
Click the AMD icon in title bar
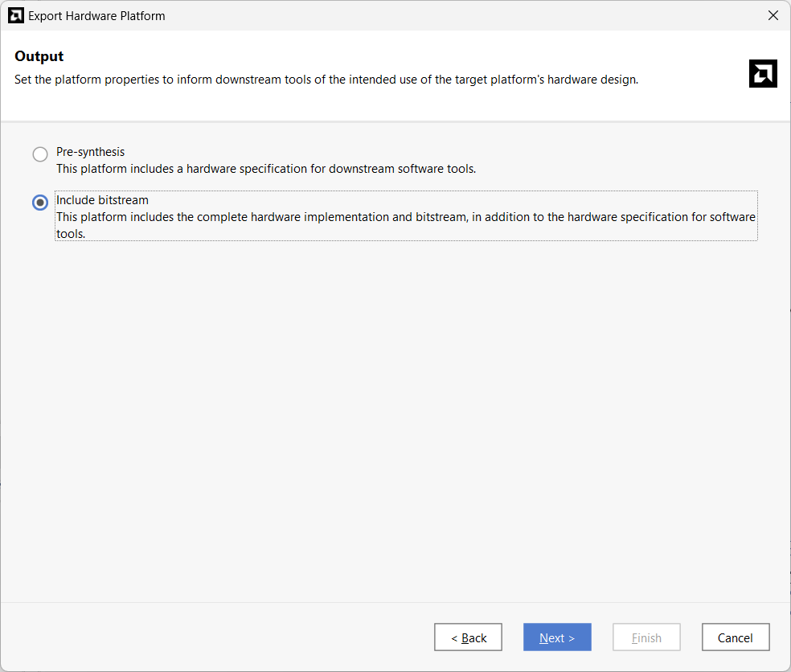15,15
